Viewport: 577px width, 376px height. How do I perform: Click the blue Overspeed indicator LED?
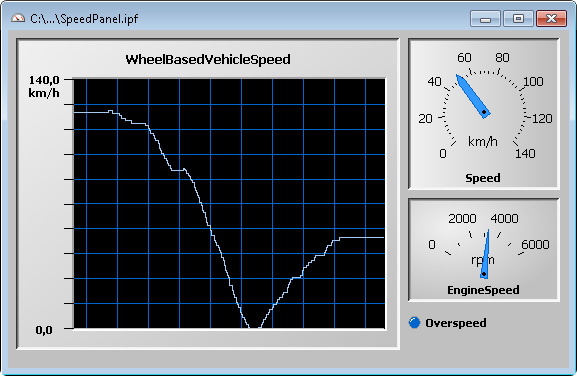pos(414,322)
